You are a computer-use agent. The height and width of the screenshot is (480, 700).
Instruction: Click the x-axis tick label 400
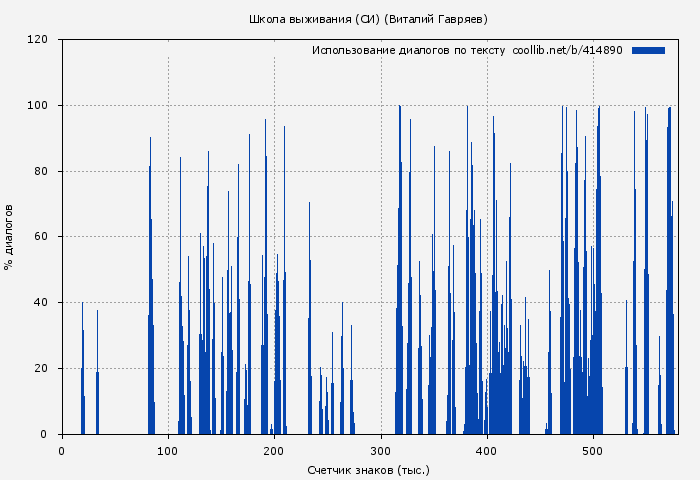tap(487, 450)
